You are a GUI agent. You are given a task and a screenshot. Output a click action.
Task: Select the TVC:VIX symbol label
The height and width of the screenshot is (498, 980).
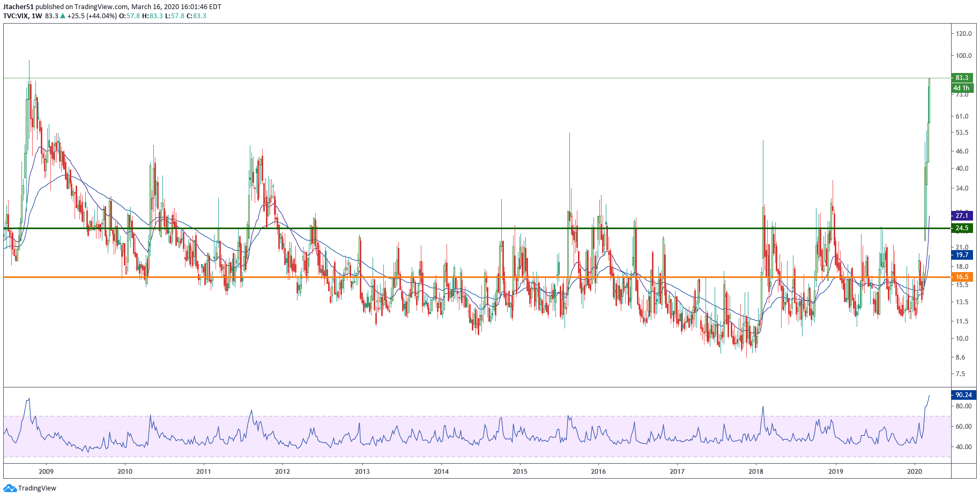coord(16,16)
